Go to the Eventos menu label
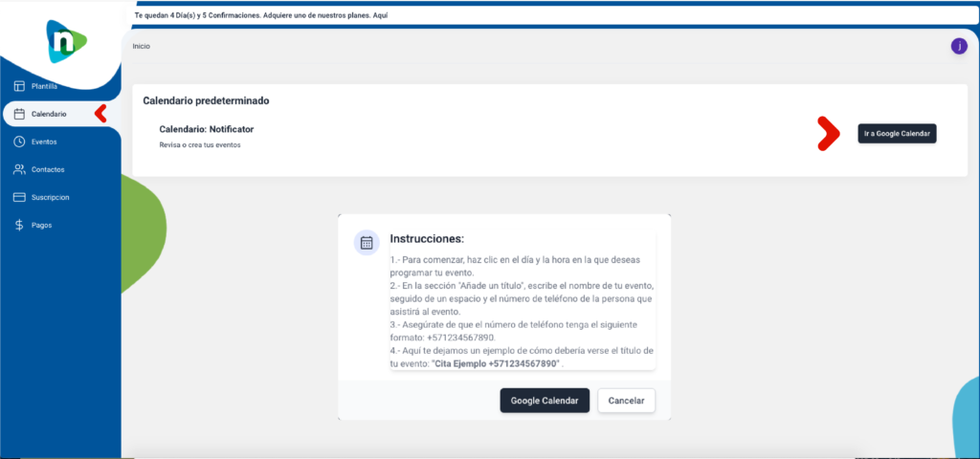The width and height of the screenshot is (980, 459). tap(44, 142)
